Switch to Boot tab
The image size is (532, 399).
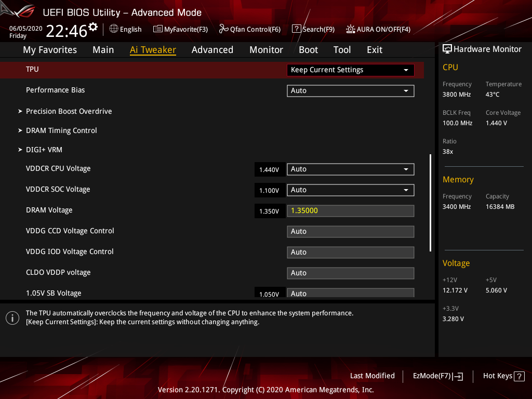tap(308, 50)
